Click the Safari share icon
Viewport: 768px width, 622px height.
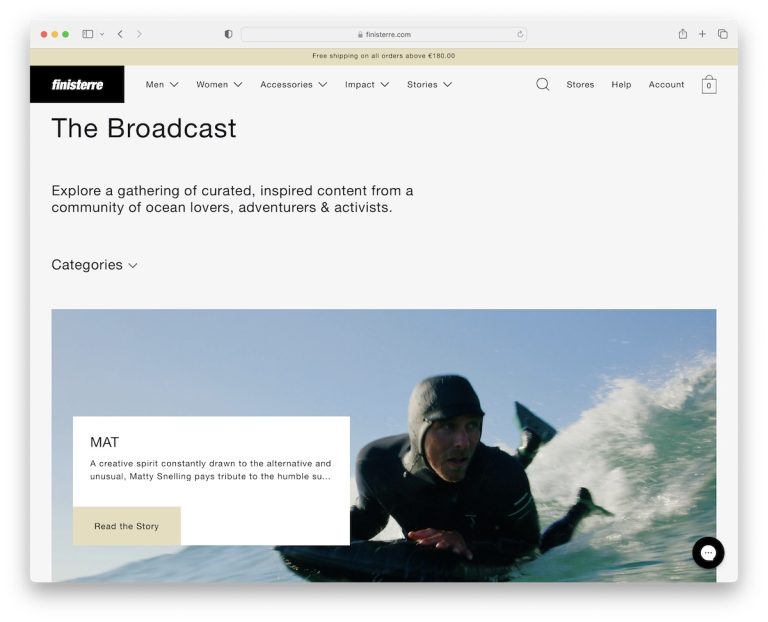tap(682, 34)
